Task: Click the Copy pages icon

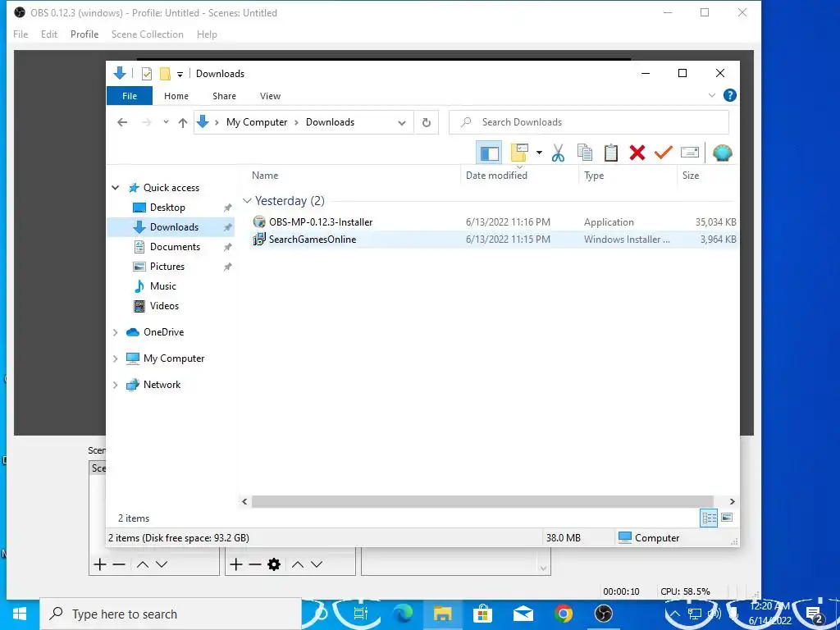Action: point(584,153)
